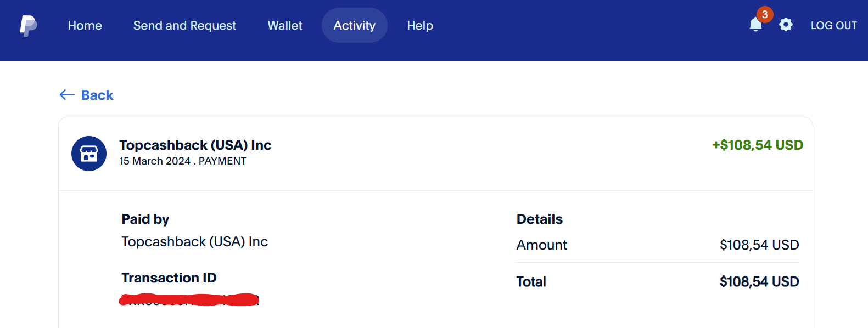Viewport: 868px width, 328px height.
Task: Click the red notification count badge
Action: [765, 14]
